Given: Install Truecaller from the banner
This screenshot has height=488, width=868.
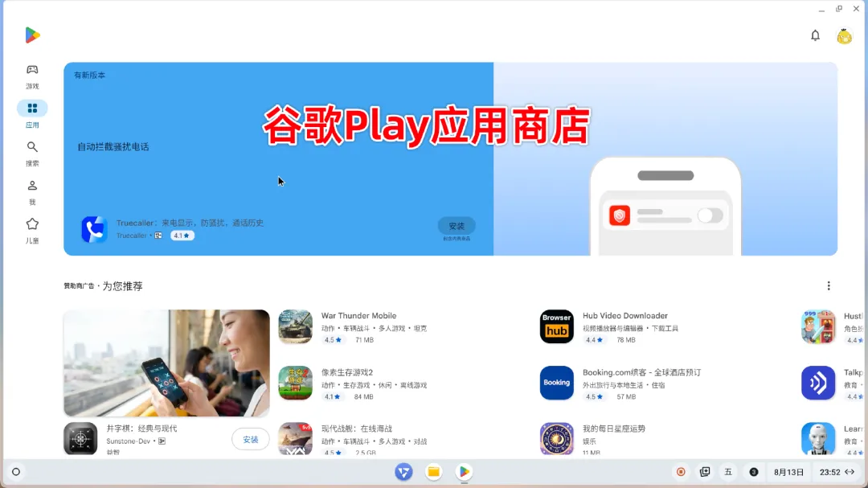Looking at the screenshot, I should (x=457, y=226).
